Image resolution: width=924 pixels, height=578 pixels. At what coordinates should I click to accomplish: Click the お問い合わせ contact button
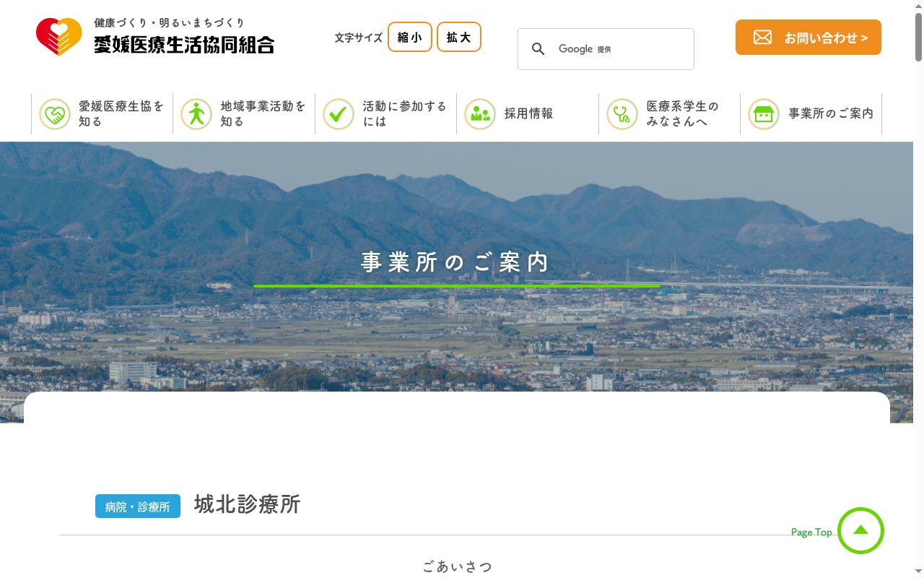pos(808,38)
